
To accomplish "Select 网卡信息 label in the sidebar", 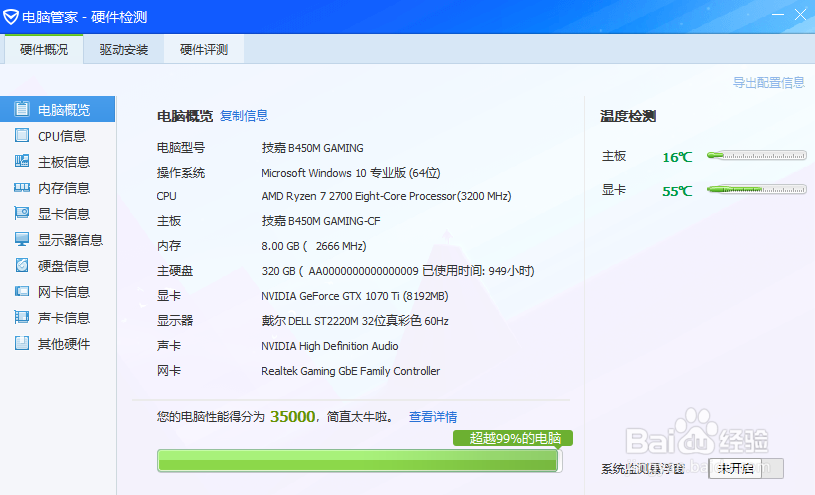I will [x=64, y=292].
